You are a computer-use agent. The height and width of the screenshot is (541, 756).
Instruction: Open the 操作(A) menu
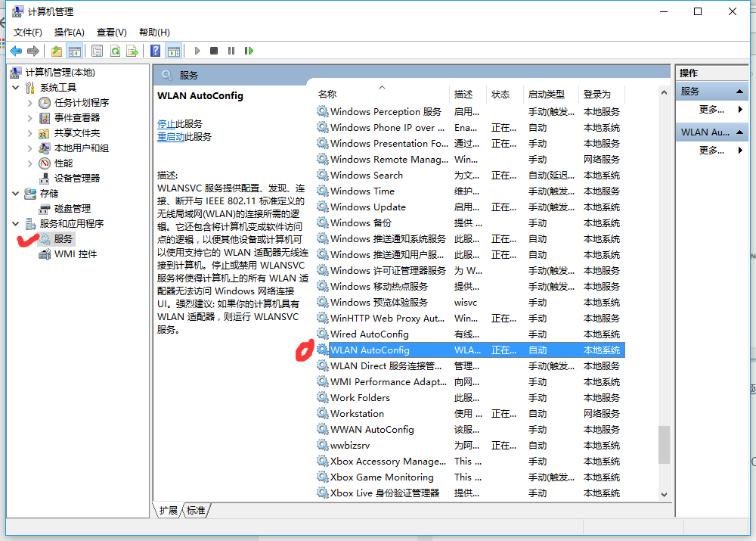(70, 33)
